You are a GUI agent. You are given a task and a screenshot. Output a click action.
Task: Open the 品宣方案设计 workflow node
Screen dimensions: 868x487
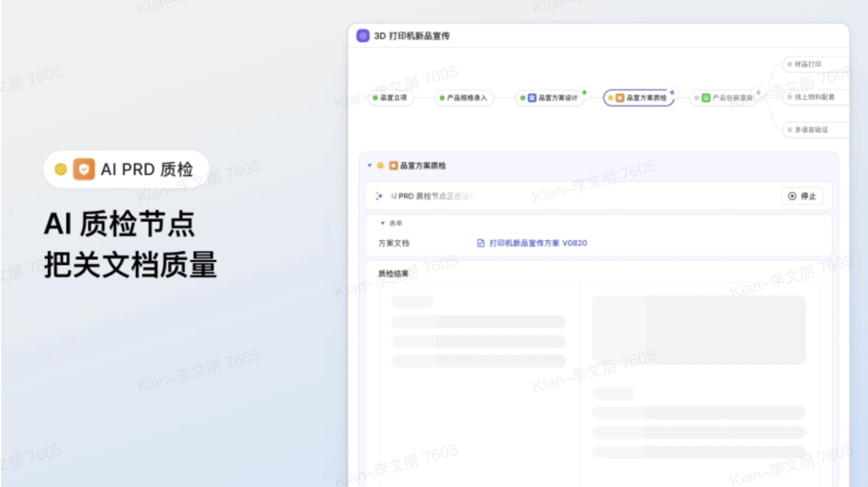coord(550,98)
